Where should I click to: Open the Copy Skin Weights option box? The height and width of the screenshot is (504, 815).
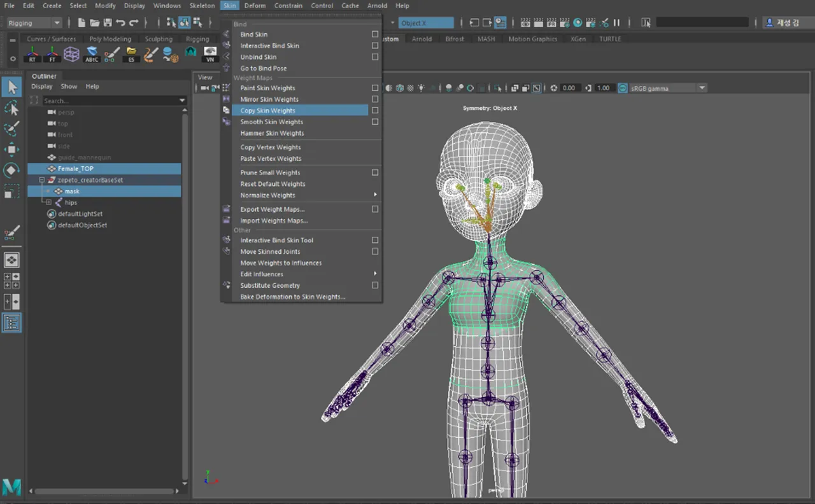pos(375,110)
